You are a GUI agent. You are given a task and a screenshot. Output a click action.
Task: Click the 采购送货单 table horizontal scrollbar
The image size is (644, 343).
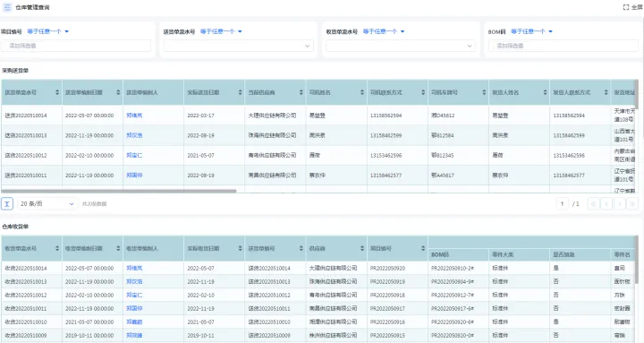pyautogui.click(x=119, y=192)
